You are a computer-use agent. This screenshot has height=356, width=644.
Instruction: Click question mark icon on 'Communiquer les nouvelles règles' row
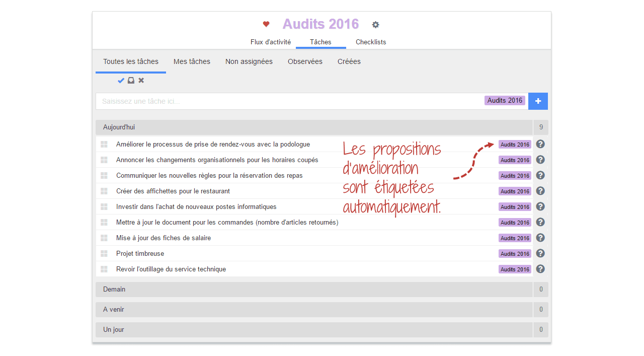pyautogui.click(x=540, y=175)
